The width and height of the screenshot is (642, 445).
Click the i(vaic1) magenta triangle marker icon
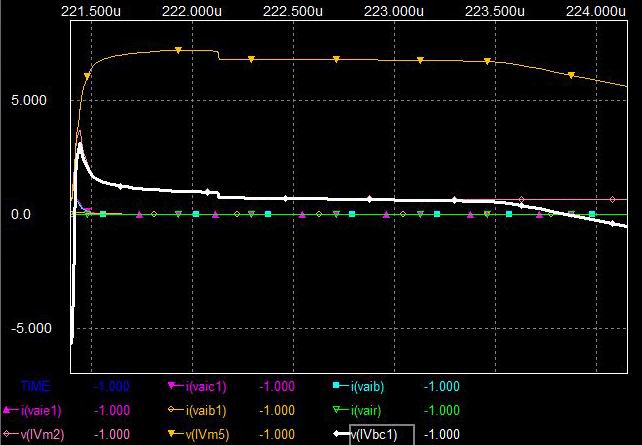pyautogui.click(x=172, y=385)
